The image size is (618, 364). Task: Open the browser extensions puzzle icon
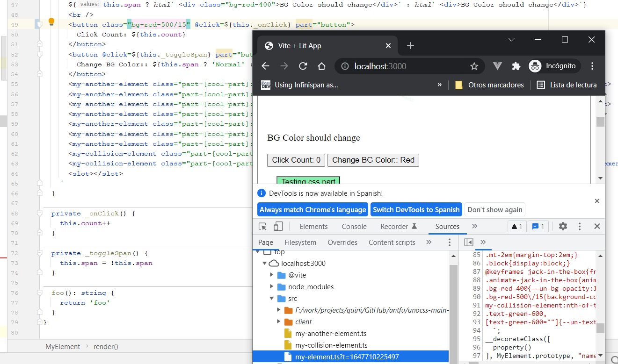coord(516,66)
